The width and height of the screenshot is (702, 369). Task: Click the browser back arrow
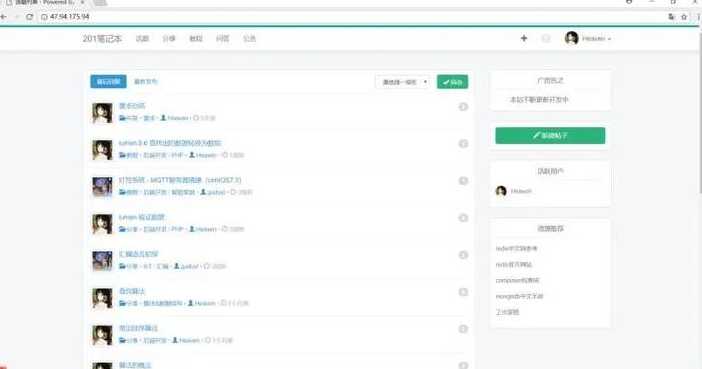pos(4,17)
